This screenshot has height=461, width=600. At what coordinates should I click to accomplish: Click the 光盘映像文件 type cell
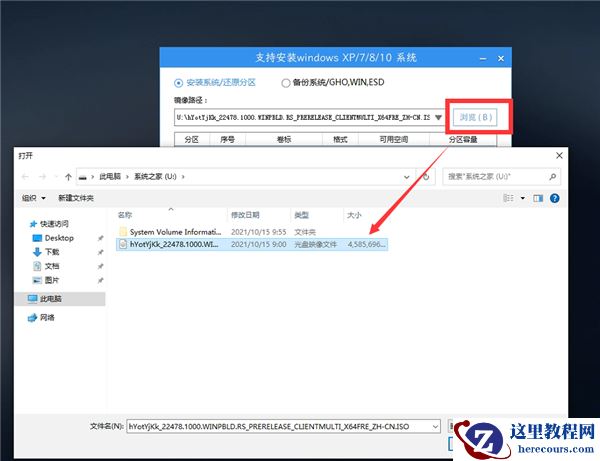coord(316,244)
